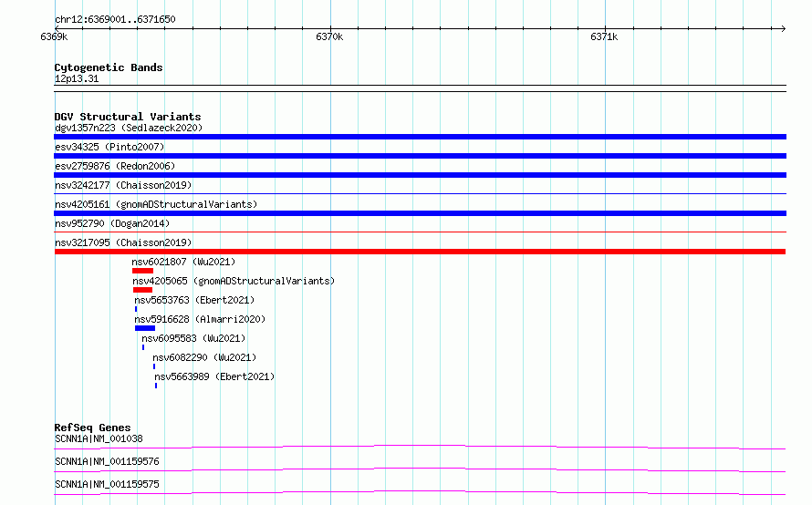Click the 6370k ruler tick label
Screen dimensions: 812x505
(x=329, y=36)
